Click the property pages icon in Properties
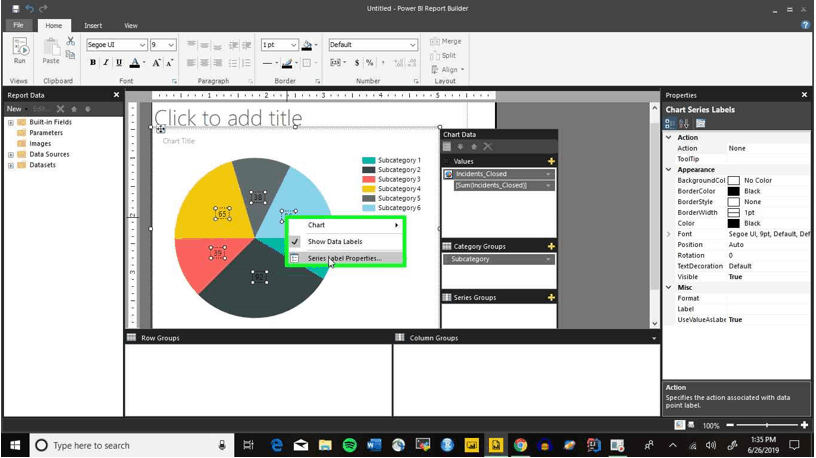Image resolution: width=816 pixels, height=458 pixels. (x=700, y=123)
